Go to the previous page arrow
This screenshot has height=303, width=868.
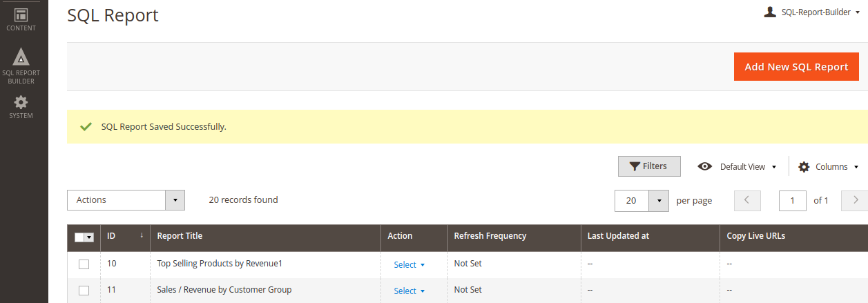point(747,200)
